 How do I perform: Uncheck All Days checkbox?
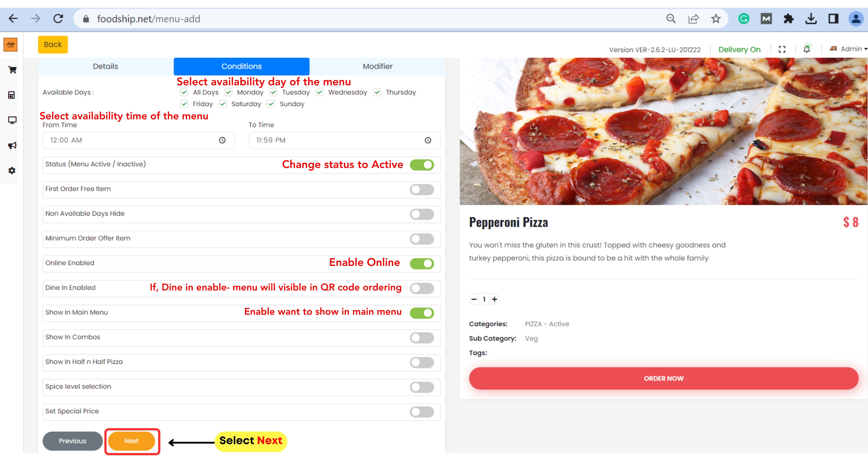pos(184,92)
